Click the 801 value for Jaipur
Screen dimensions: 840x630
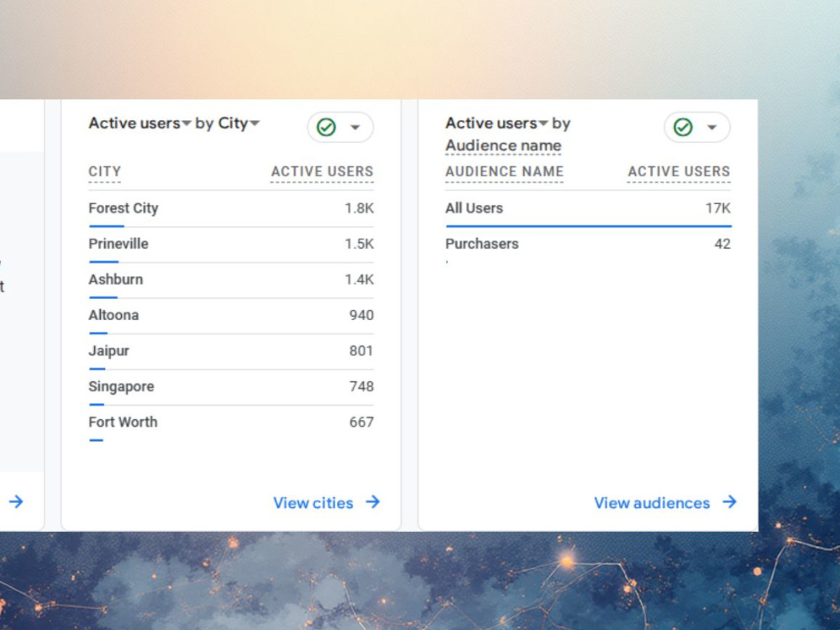361,351
